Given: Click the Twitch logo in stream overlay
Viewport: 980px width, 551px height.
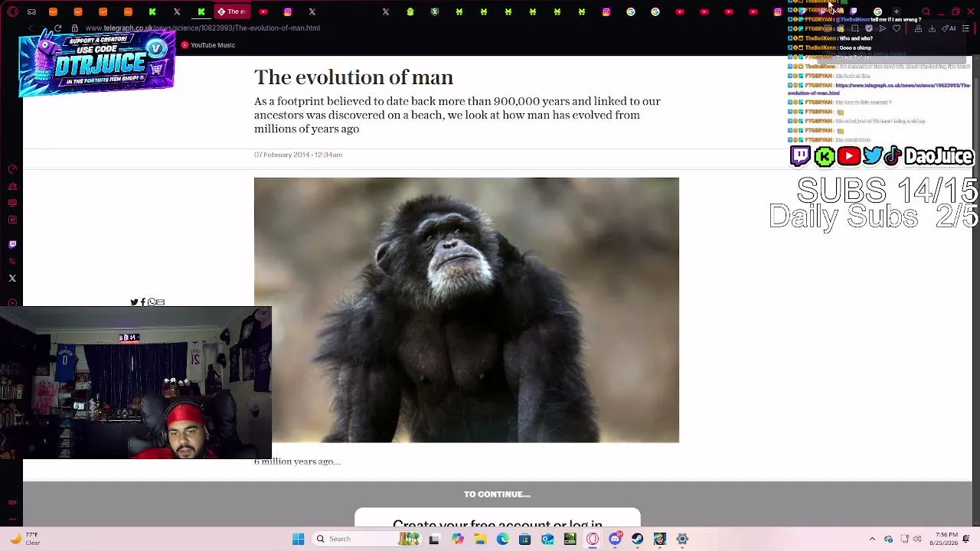Looking at the screenshot, I should [x=800, y=156].
